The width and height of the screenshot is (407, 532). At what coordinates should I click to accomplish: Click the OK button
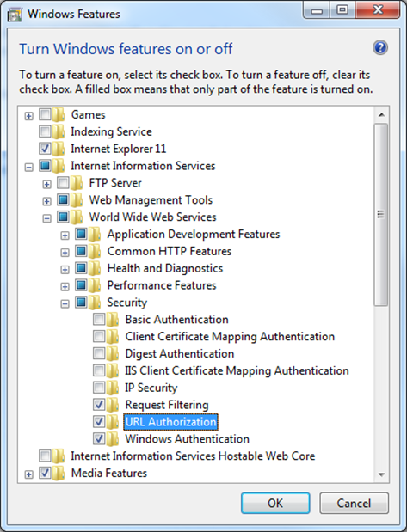(275, 503)
